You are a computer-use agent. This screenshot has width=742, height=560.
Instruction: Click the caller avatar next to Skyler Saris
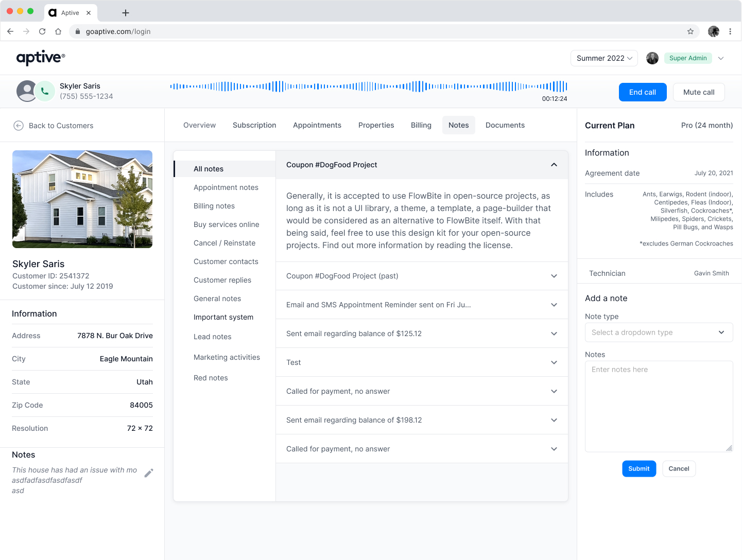pyautogui.click(x=26, y=91)
